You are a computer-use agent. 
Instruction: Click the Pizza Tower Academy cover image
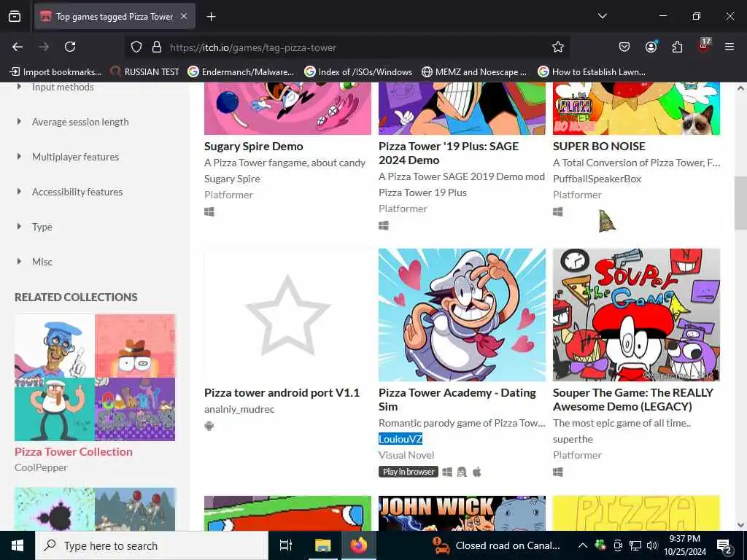point(462,314)
